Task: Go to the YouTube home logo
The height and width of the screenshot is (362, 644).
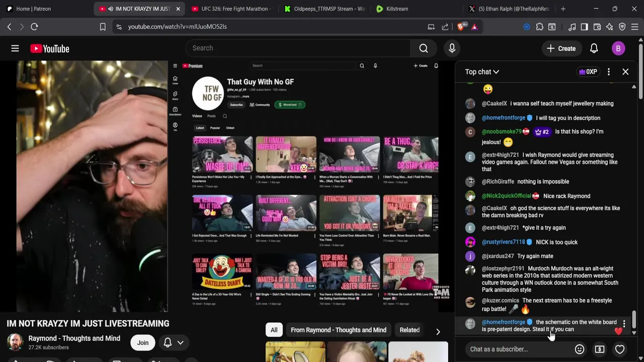Action: coord(49,48)
